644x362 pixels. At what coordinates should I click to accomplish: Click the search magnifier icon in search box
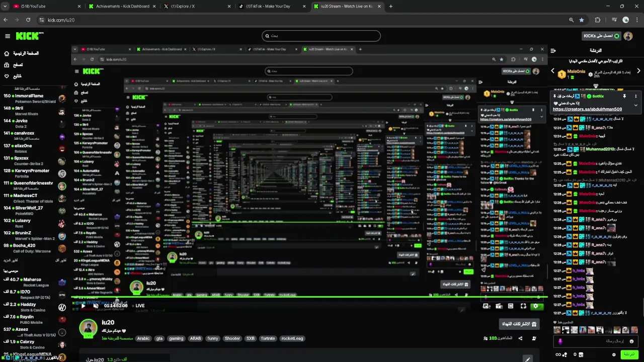[x=268, y=36]
